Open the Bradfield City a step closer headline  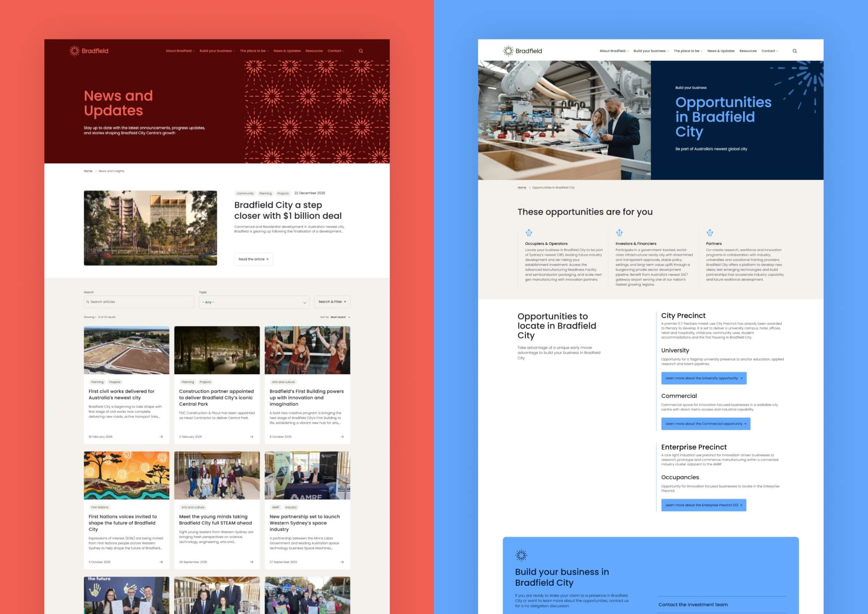[x=288, y=210]
